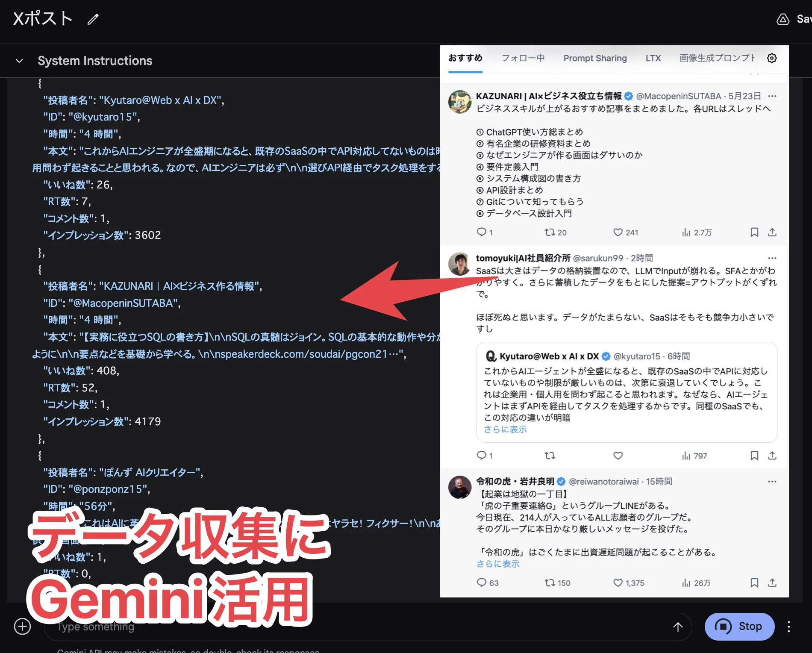View analytics 26万 on 令和の虎 post
The width and height of the screenshot is (812, 653).
696,583
